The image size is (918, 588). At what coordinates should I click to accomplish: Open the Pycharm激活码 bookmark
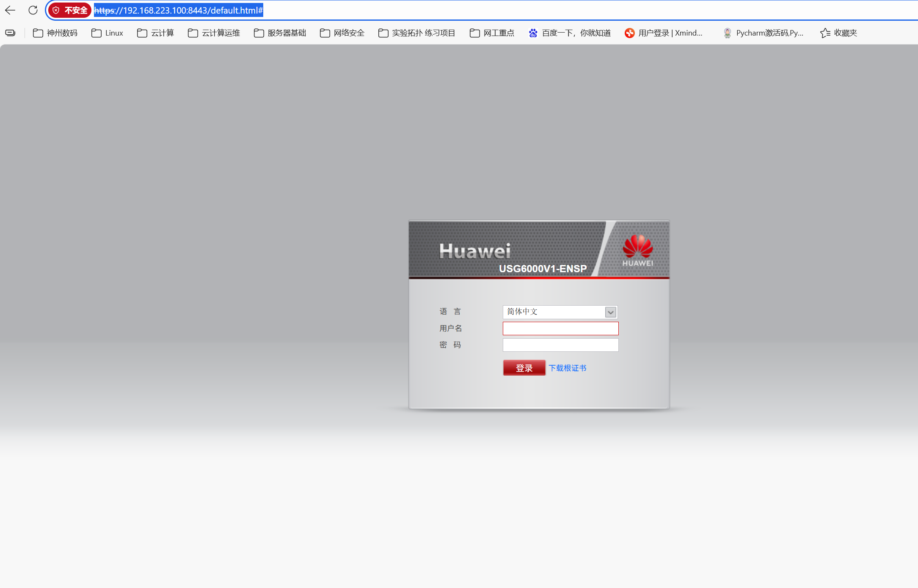pos(763,33)
